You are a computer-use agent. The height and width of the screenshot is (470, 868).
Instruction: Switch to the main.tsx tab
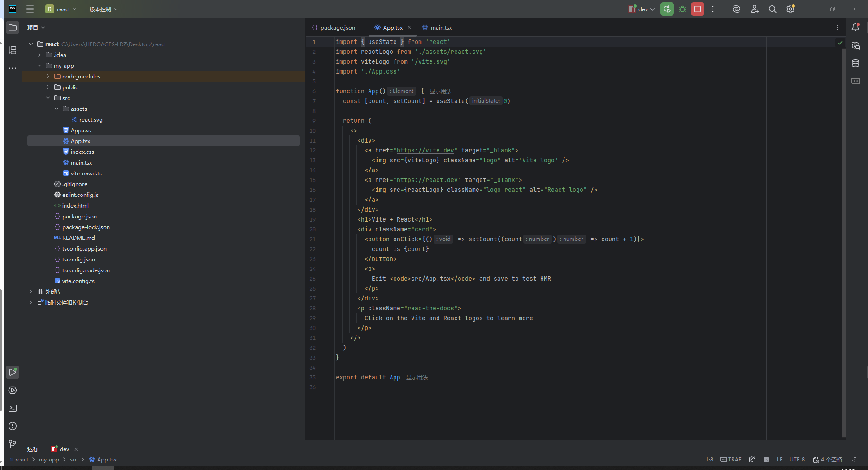click(441, 27)
